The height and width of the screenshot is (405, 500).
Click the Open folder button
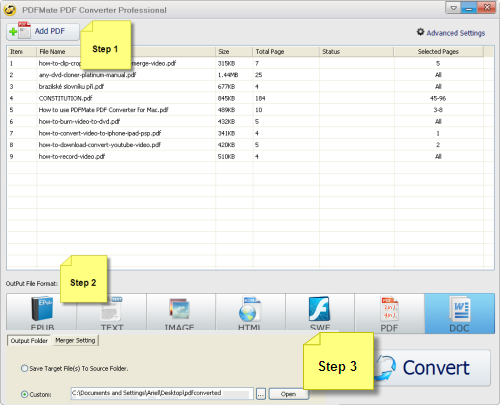(x=288, y=394)
